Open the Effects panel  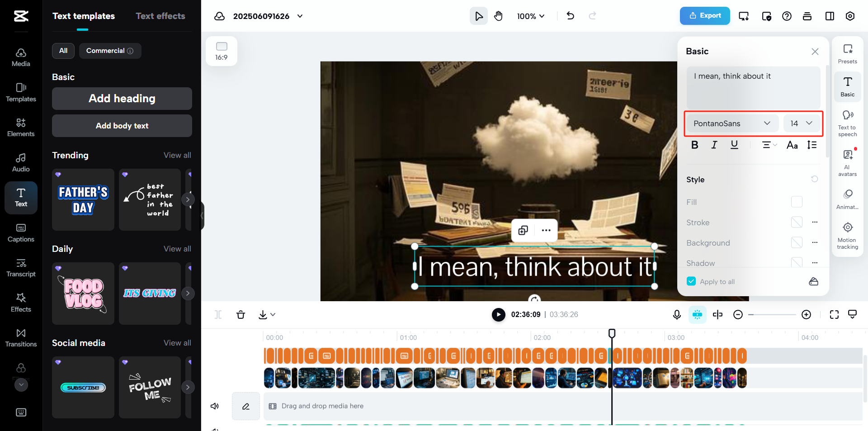tap(21, 303)
